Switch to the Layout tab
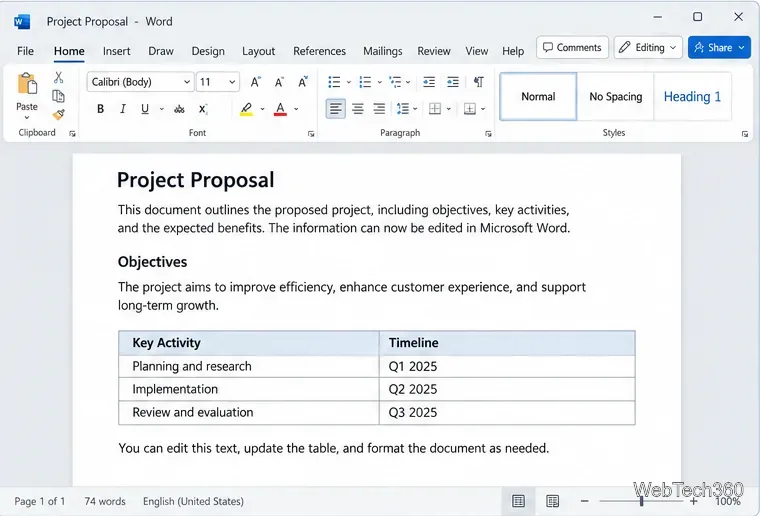The width and height of the screenshot is (760, 516). coord(258,51)
